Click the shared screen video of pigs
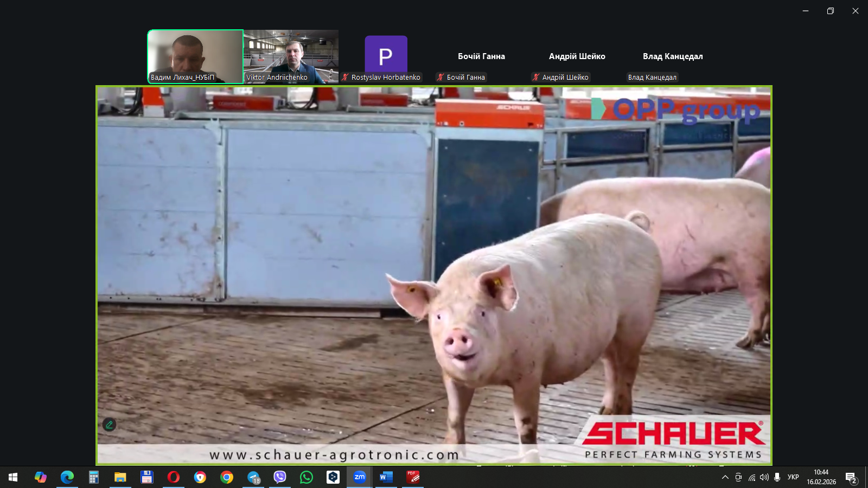 tap(434, 275)
